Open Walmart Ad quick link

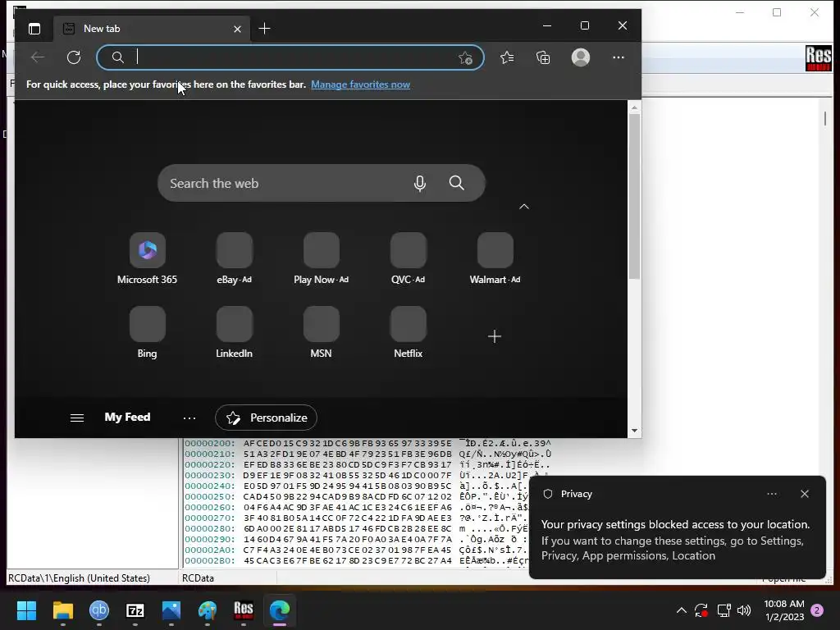(495, 258)
